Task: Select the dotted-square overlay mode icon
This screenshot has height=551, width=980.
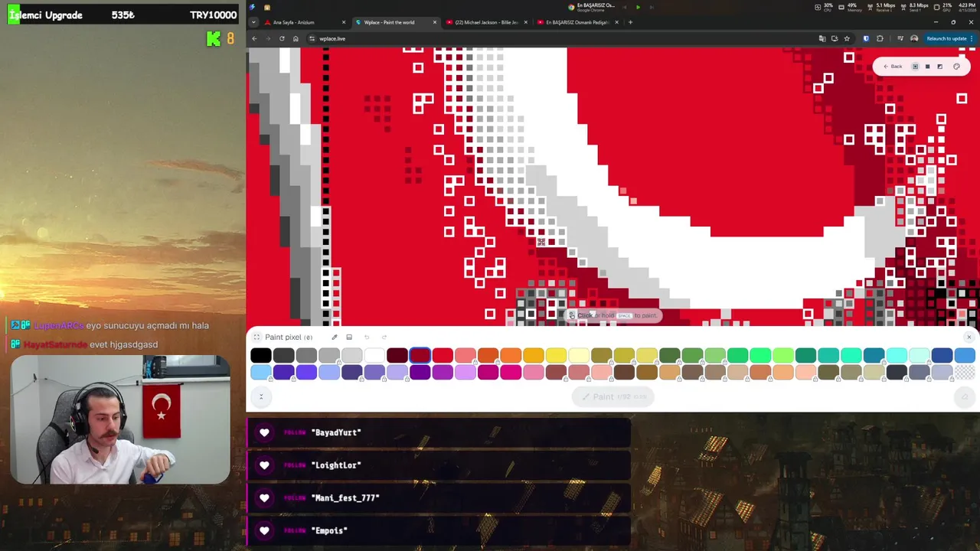Action: point(915,67)
